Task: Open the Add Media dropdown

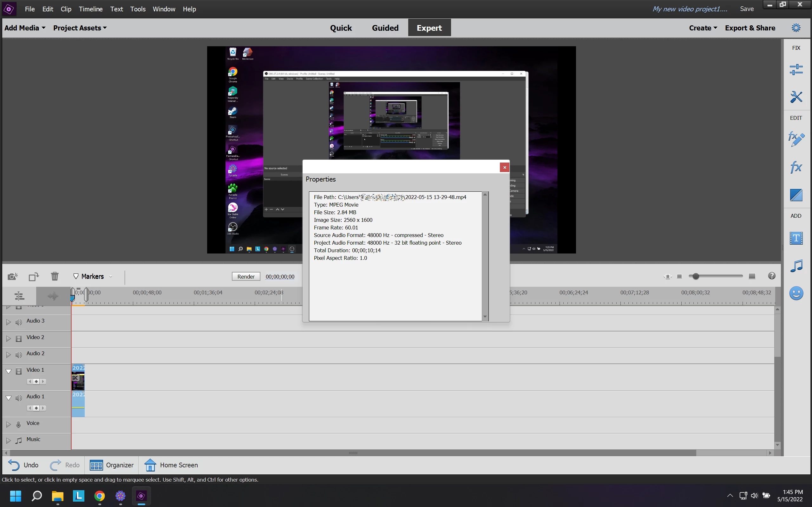Action: tap(25, 28)
